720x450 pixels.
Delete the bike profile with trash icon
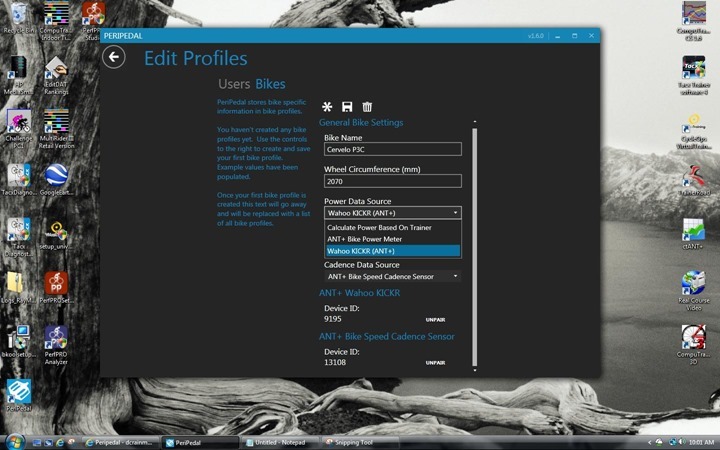[367, 107]
